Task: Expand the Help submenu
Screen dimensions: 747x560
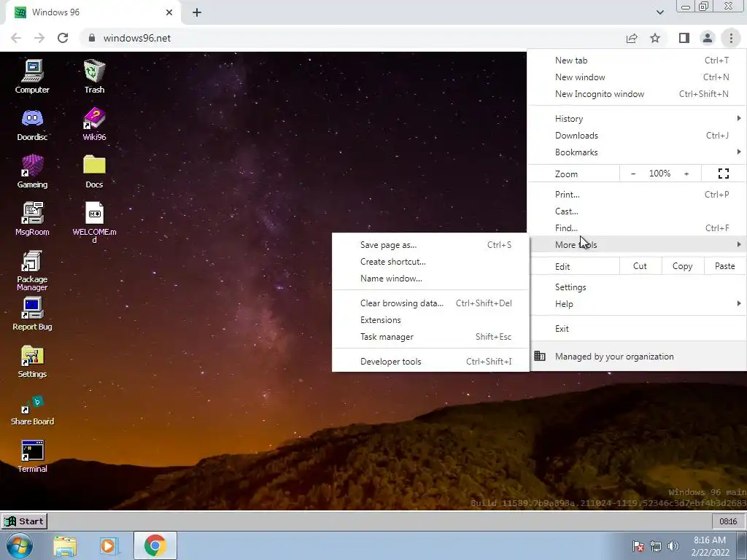Action: tap(636, 304)
